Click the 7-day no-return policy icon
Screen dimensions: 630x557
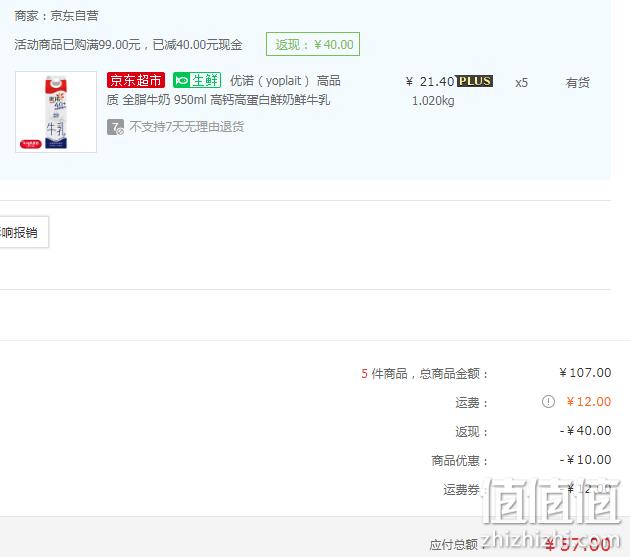tap(115, 127)
